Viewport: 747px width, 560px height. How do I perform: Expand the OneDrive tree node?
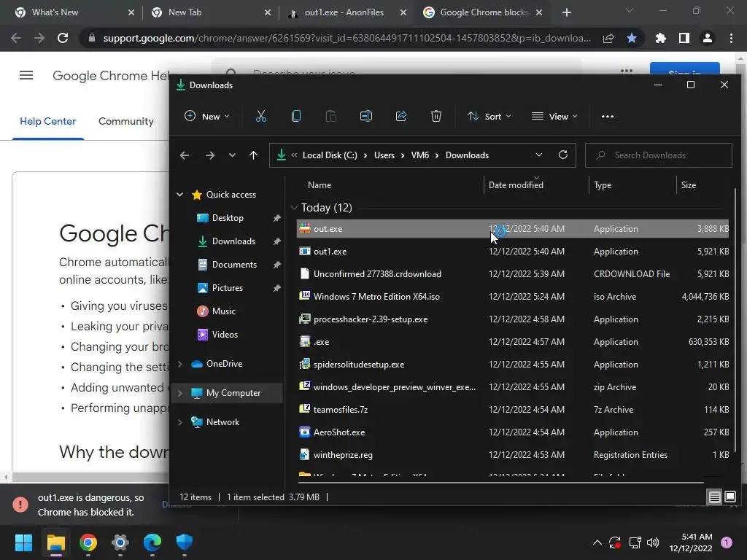(x=180, y=364)
